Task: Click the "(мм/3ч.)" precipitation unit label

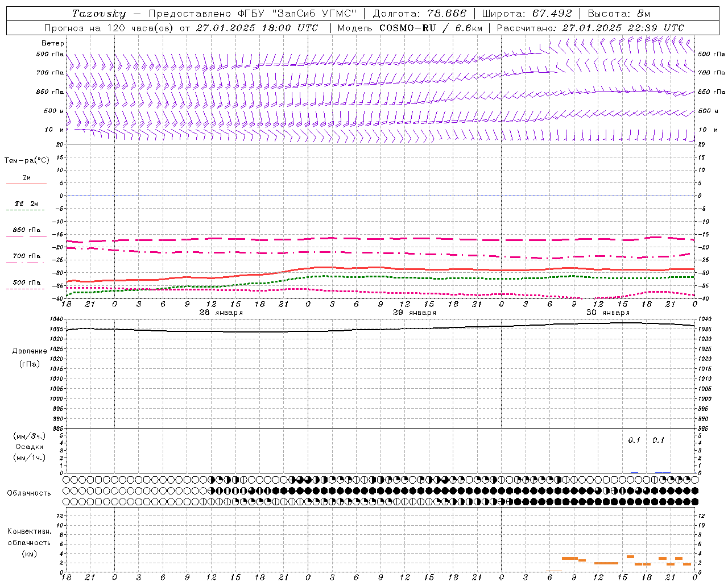Action: point(30,436)
